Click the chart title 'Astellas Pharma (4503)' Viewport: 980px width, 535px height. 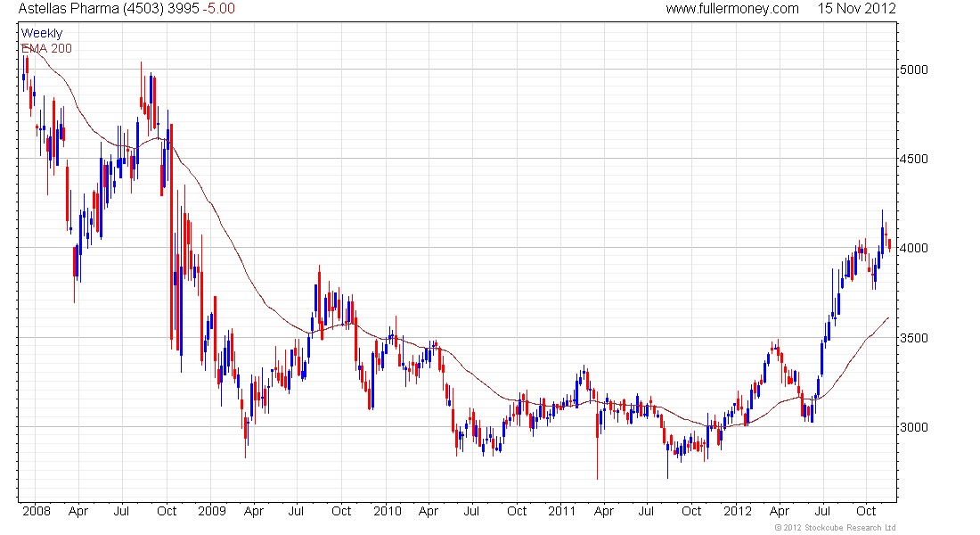tap(91, 9)
